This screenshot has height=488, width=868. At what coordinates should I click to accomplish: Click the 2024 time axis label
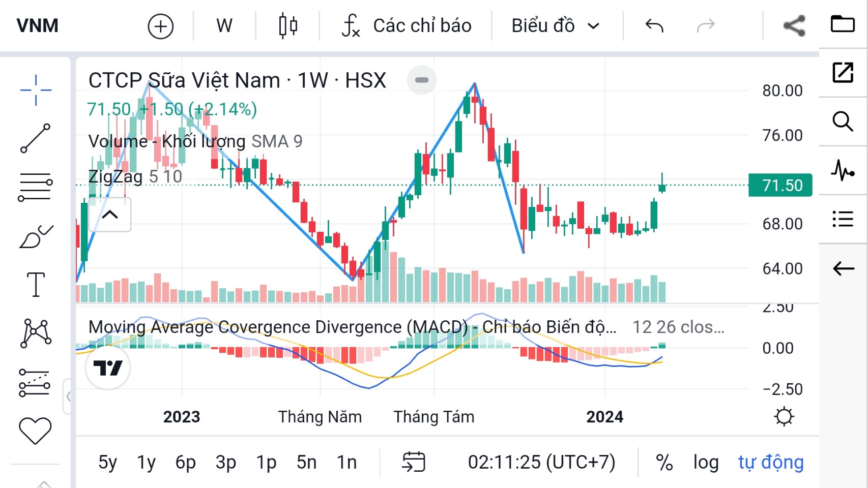604,417
